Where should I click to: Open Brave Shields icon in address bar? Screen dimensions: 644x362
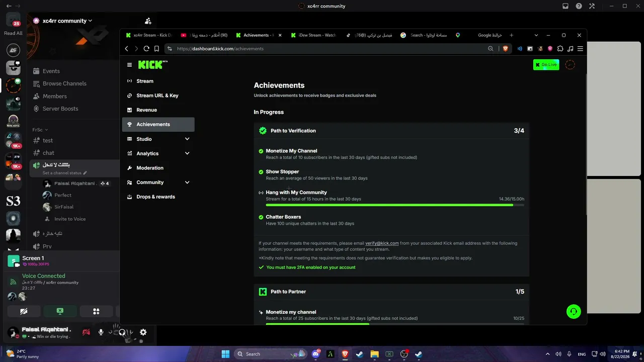[x=506, y=49]
